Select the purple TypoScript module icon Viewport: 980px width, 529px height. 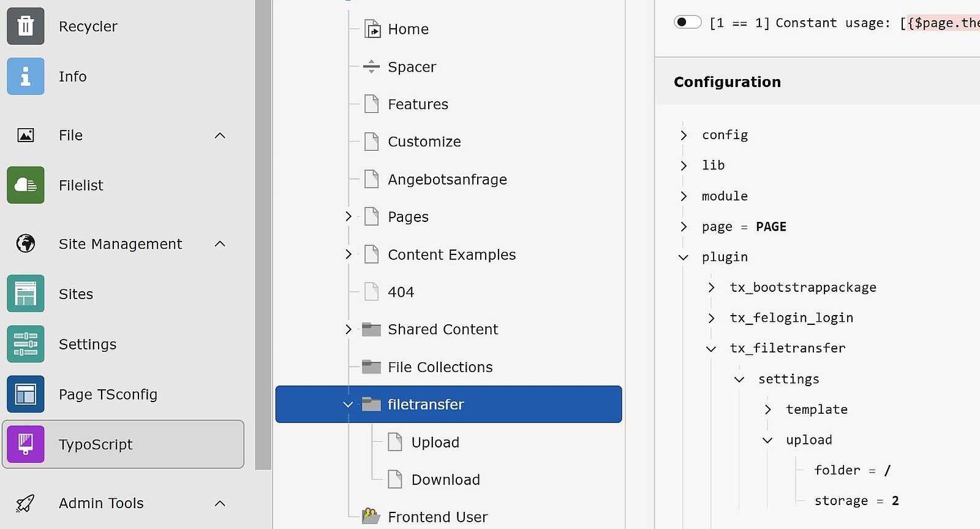pyautogui.click(x=26, y=444)
